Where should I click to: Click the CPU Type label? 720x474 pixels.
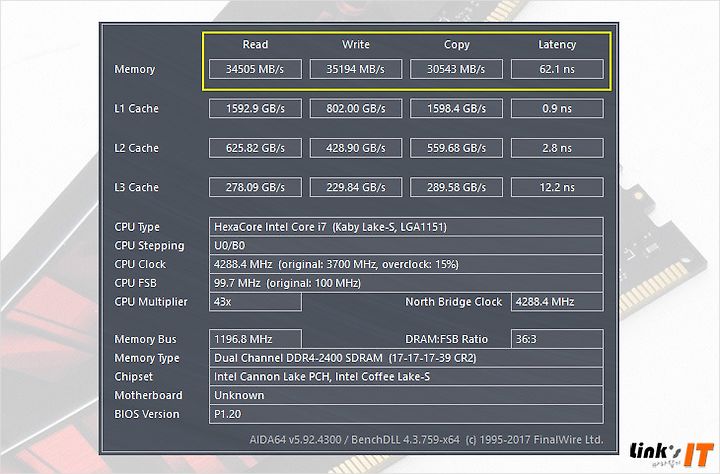137,227
